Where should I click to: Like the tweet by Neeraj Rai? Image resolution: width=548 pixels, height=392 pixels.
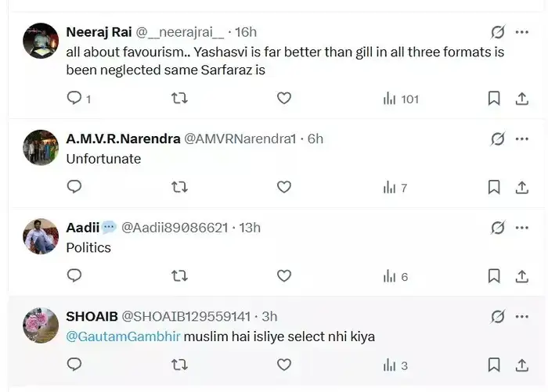(284, 99)
